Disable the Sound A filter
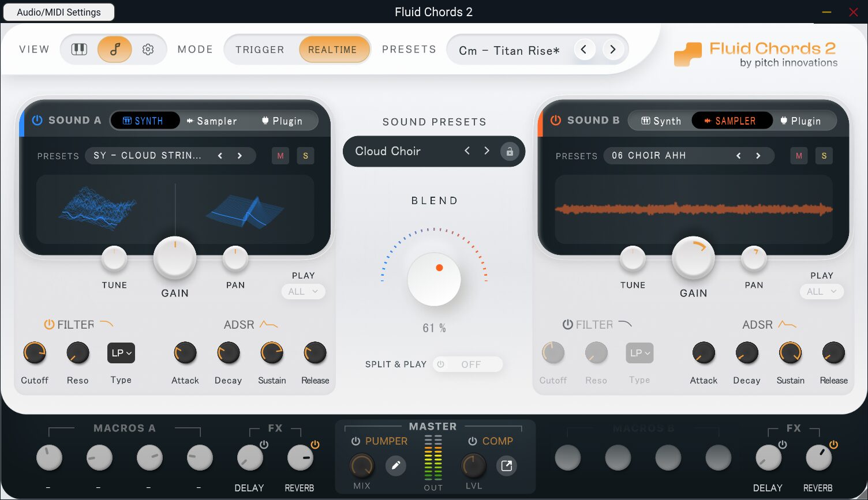 point(49,325)
